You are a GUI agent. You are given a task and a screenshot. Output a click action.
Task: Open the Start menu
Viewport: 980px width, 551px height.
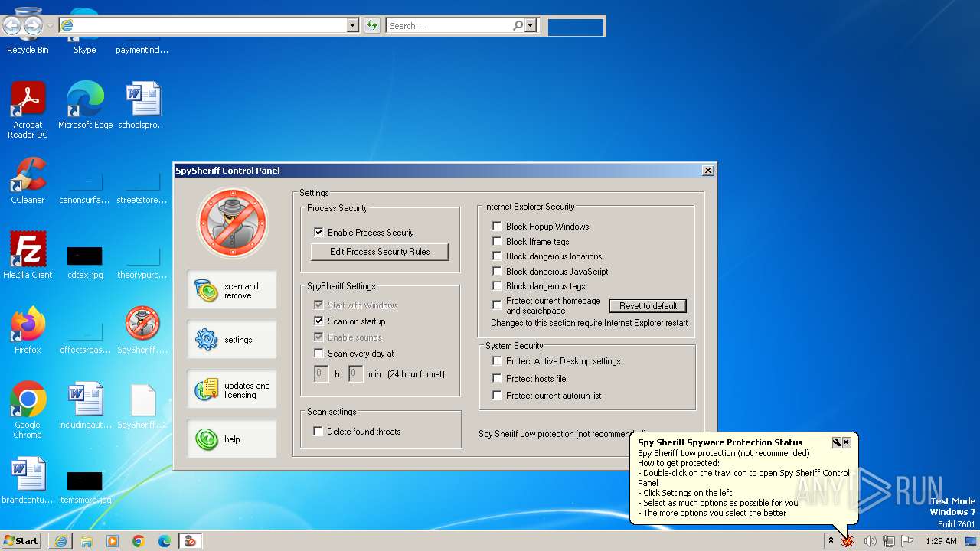click(21, 541)
